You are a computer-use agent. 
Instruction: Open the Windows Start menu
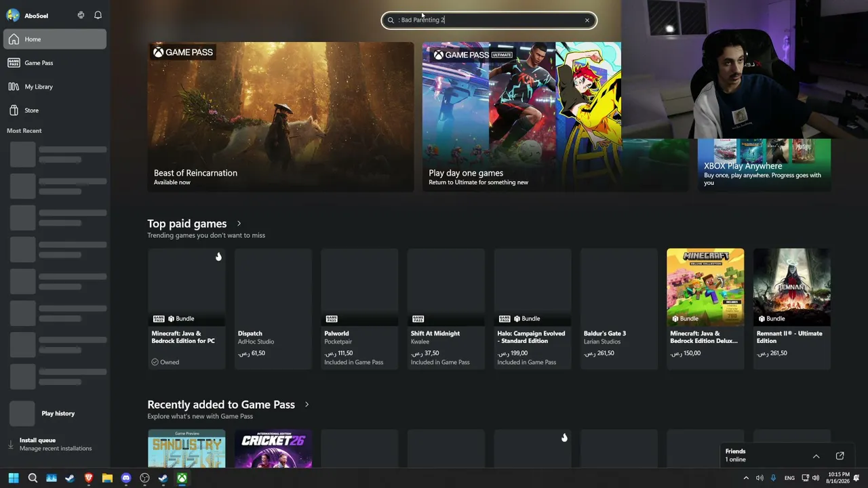tap(14, 478)
